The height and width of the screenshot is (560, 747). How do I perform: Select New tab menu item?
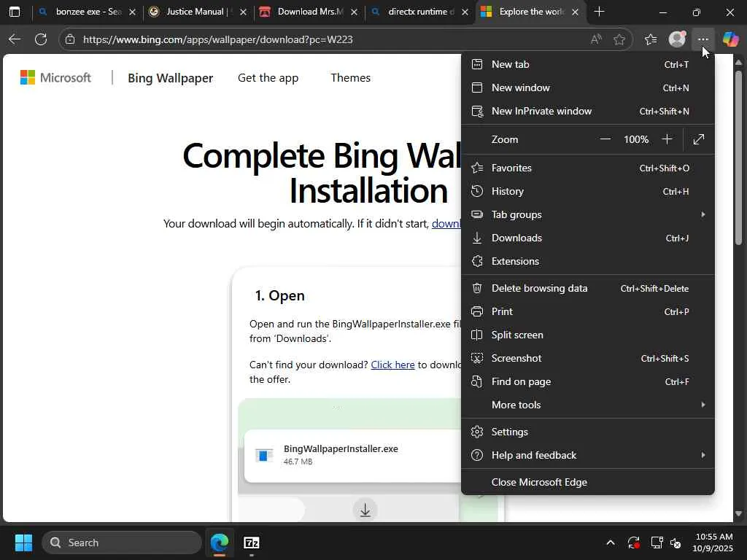pyautogui.click(x=588, y=64)
